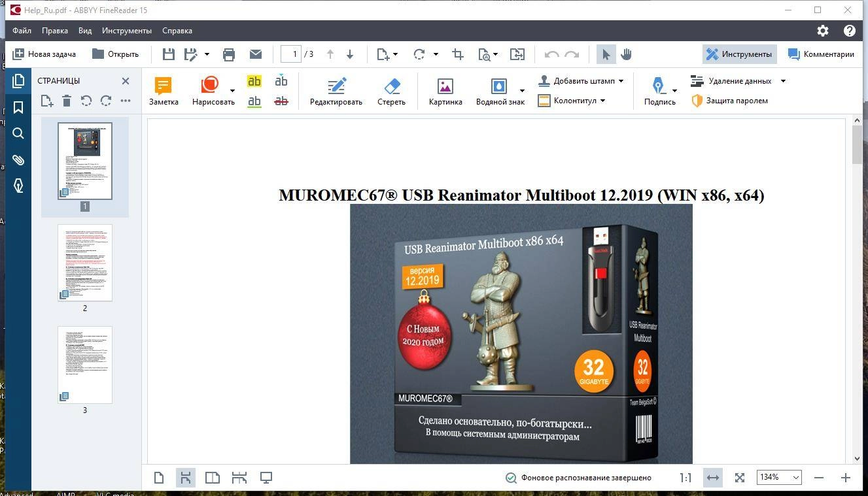Activate the hand pan tool
Screen dimensions: 868x496
(x=626, y=54)
